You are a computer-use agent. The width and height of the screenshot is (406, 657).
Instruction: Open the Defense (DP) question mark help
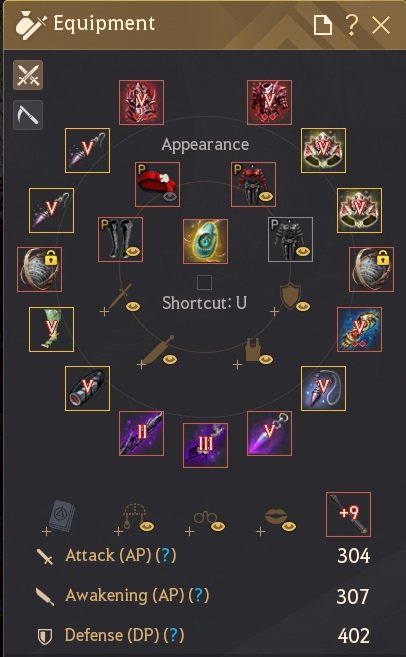[x=174, y=636]
